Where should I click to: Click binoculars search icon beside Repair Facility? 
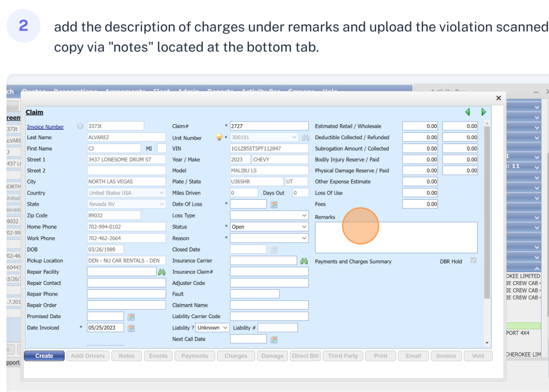click(161, 272)
